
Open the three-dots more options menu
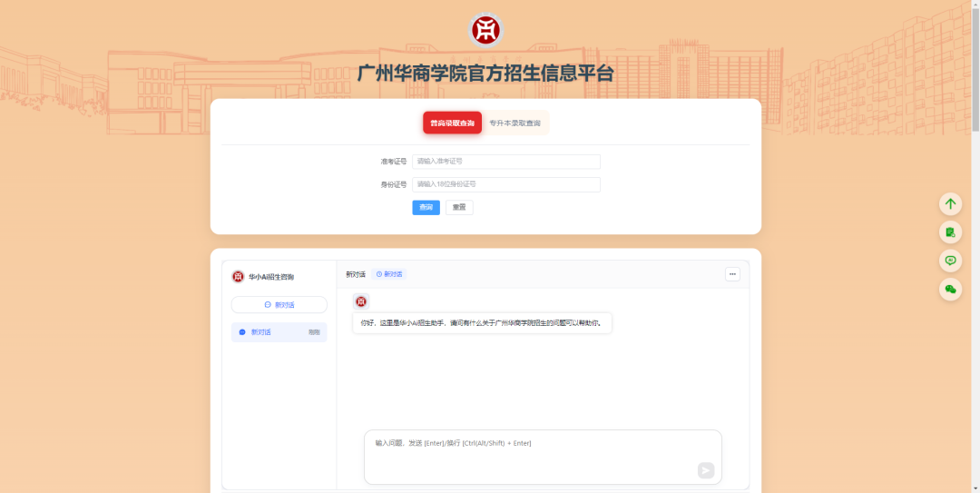pos(732,274)
